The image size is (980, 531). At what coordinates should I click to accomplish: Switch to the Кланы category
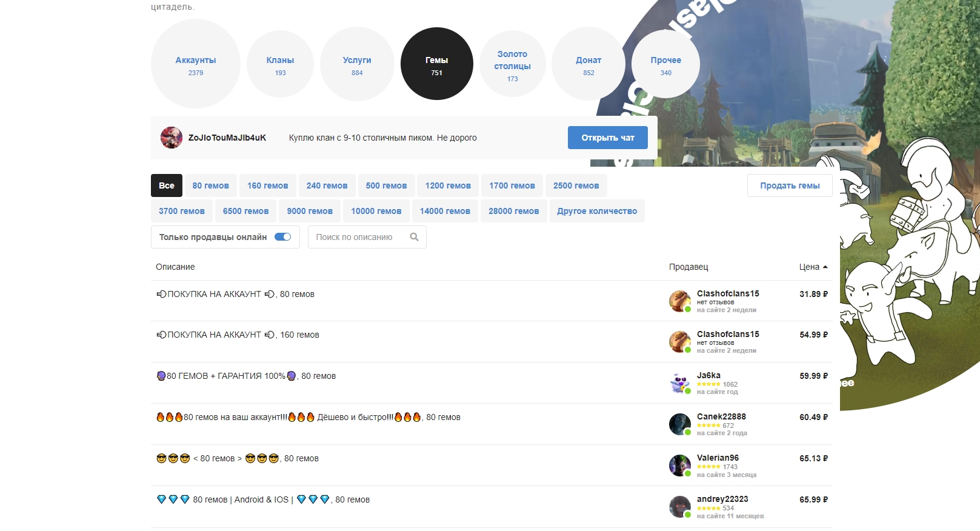(280, 64)
